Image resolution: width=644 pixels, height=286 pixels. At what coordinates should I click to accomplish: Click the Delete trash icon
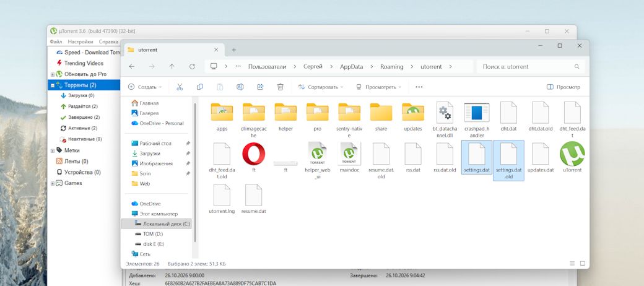(x=280, y=87)
